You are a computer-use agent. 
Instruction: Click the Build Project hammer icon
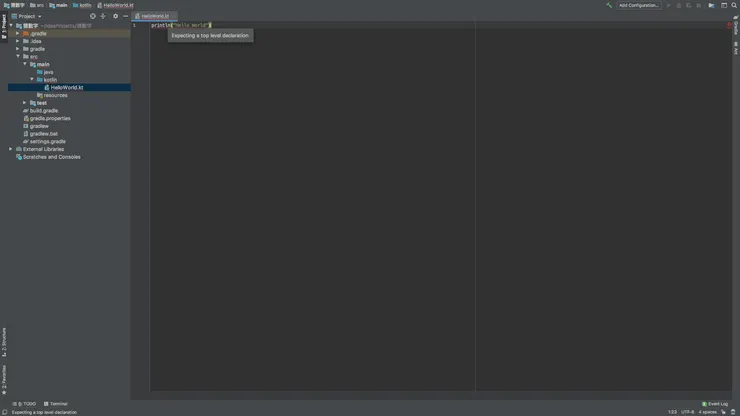tap(609, 5)
